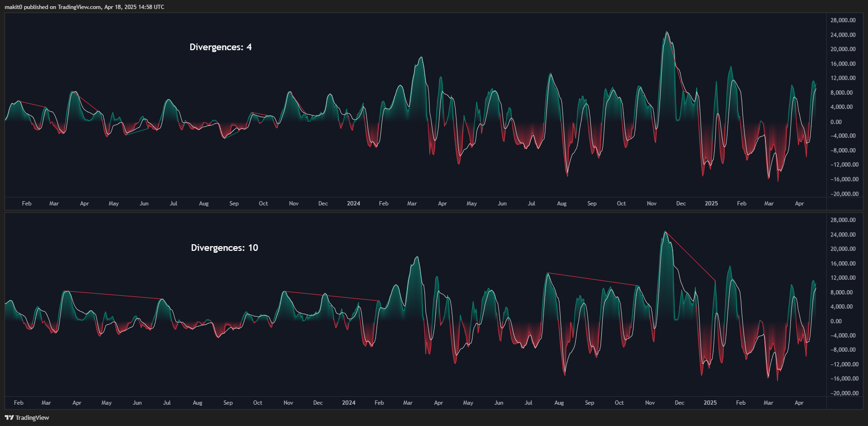Click 24,000.00 on the lower chart price scale
Viewport: 868px width, 426px height.
pyautogui.click(x=843, y=235)
